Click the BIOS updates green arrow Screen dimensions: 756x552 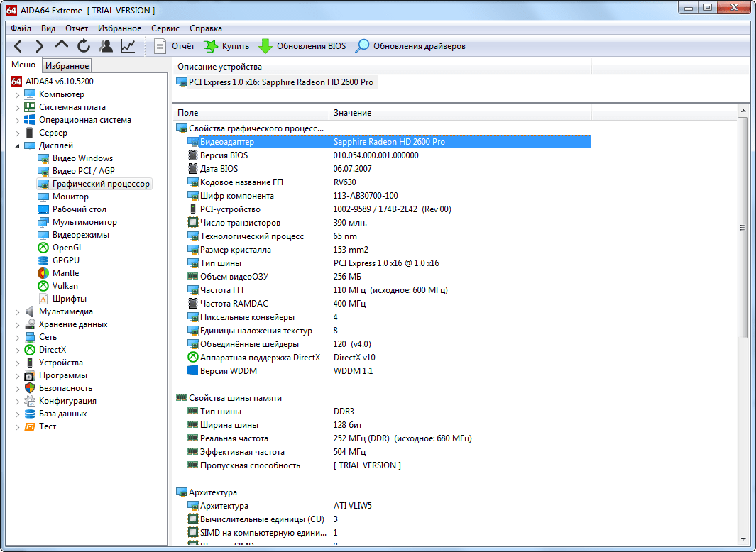(x=265, y=46)
